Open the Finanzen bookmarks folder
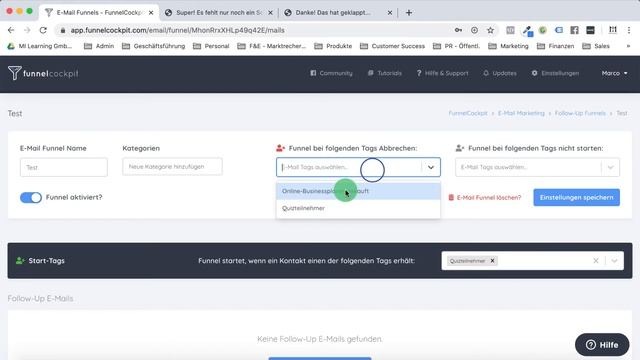 tap(556, 46)
